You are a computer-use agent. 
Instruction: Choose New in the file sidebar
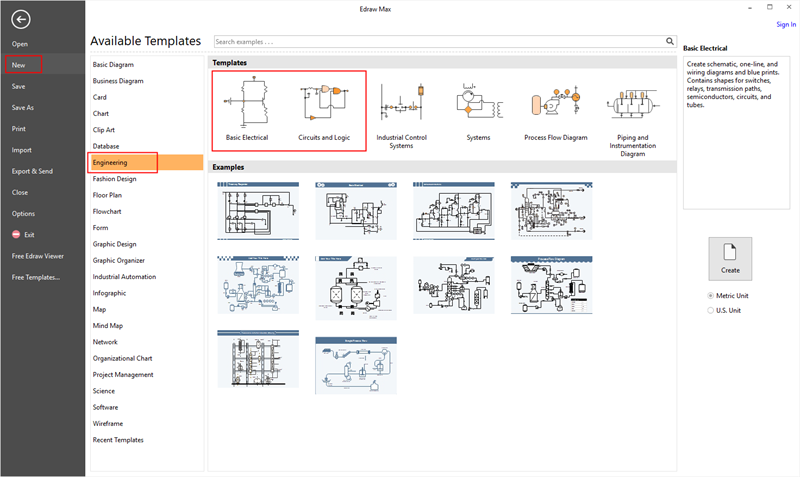pos(18,65)
